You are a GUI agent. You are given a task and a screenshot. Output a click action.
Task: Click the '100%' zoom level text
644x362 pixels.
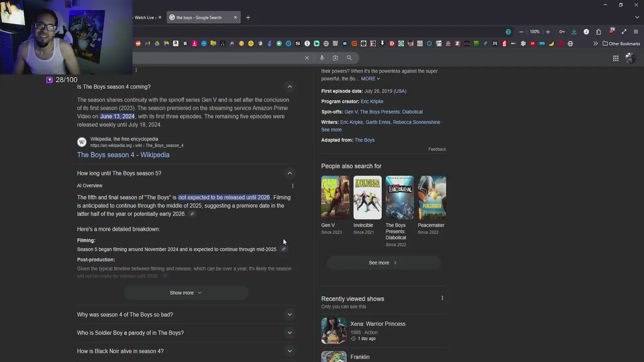[x=534, y=32]
